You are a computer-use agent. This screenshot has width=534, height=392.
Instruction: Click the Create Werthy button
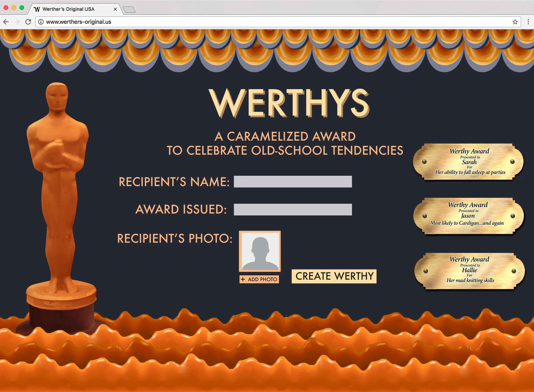click(334, 276)
